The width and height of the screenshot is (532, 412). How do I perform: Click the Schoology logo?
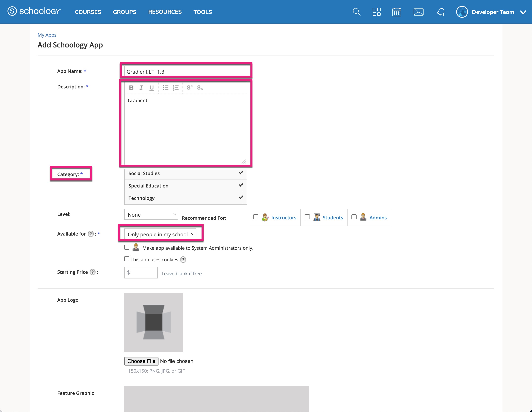pyautogui.click(x=34, y=11)
